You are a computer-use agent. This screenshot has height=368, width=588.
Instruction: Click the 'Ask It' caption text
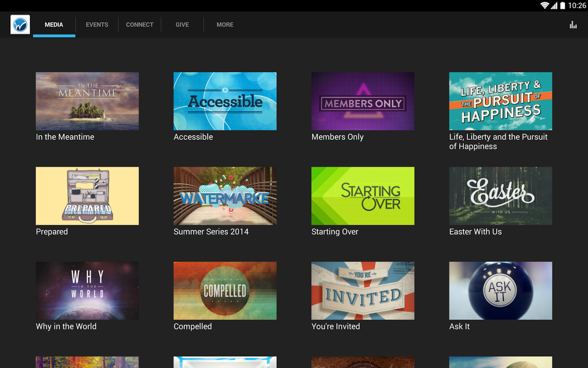(x=459, y=326)
